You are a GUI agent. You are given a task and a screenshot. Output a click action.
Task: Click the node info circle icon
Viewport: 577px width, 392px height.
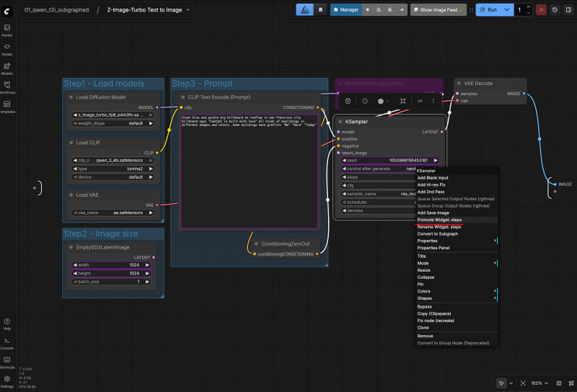coord(365,101)
